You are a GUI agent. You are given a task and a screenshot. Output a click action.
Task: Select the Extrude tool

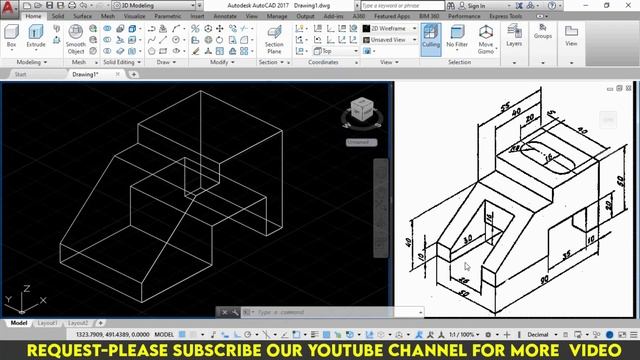[36, 36]
